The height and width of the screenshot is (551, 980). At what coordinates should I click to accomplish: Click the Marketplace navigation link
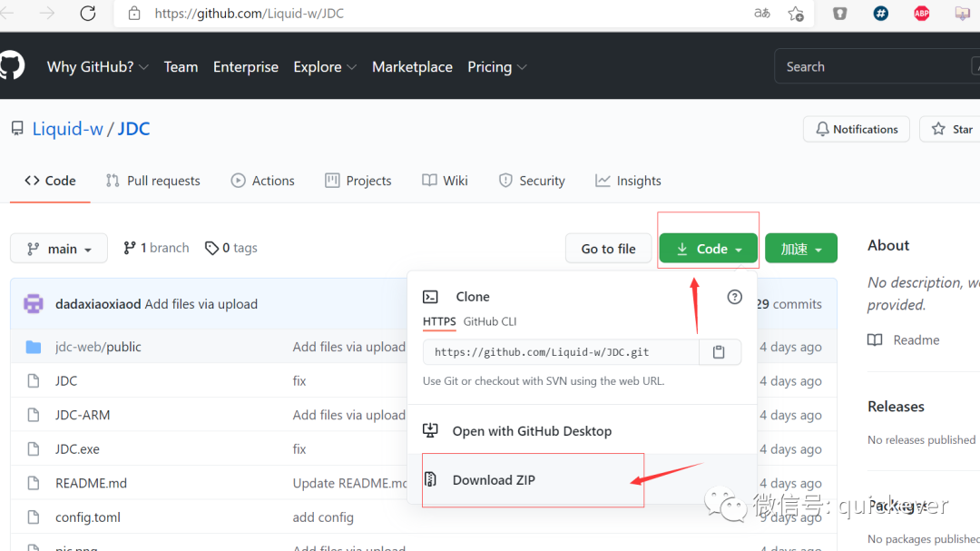click(x=412, y=67)
